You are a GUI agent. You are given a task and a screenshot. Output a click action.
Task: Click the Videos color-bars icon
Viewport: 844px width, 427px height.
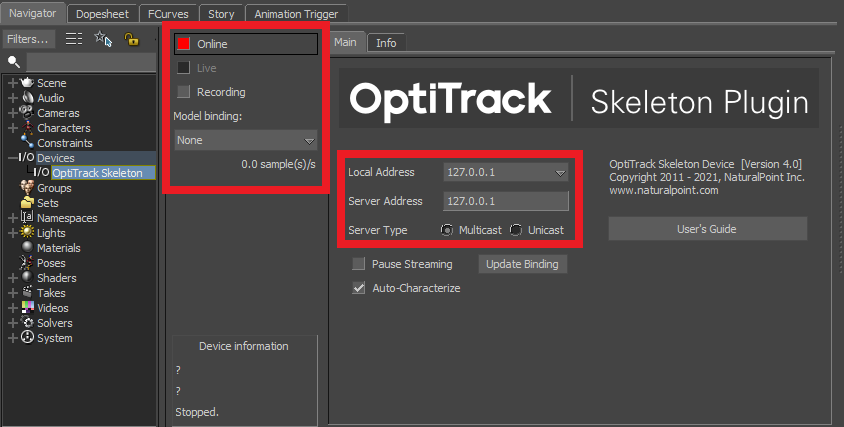click(27, 307)
